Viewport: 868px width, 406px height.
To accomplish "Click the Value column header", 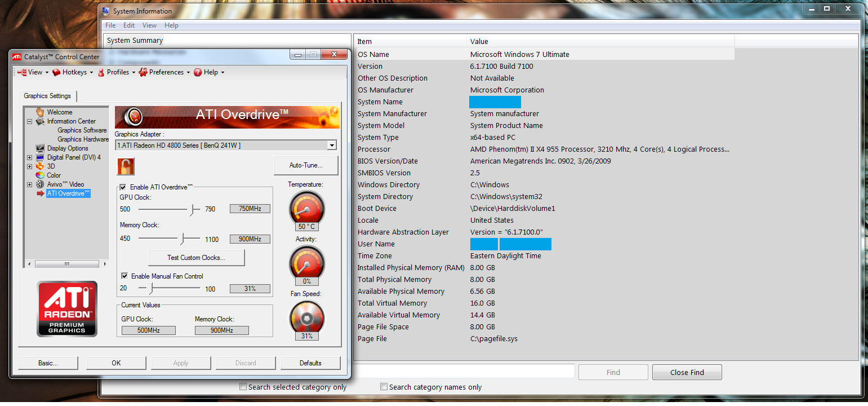I will [600, 41].
